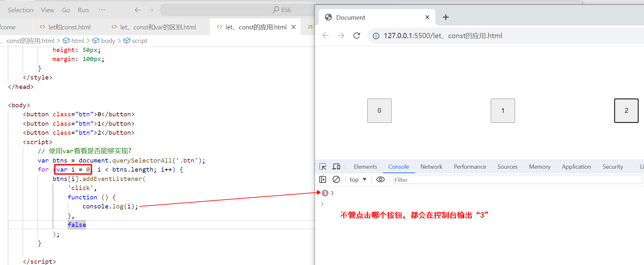Image resolution: width=644 pixels, height=265 pixels.
Task: Click the console Filter input field
Action: point(518,180)
